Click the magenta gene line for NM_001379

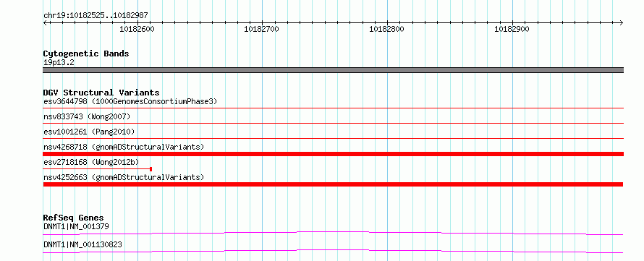pyautogui.click(x=333, y=233)
